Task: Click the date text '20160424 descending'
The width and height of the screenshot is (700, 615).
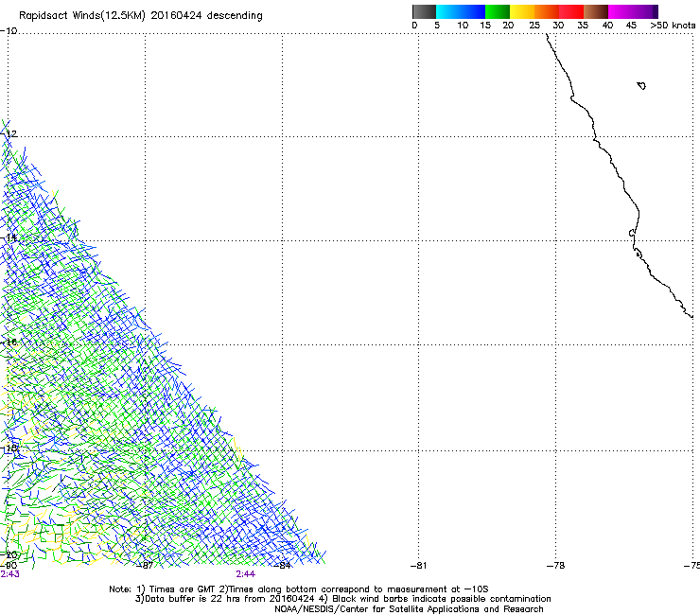Action: [x=207, y=16]
